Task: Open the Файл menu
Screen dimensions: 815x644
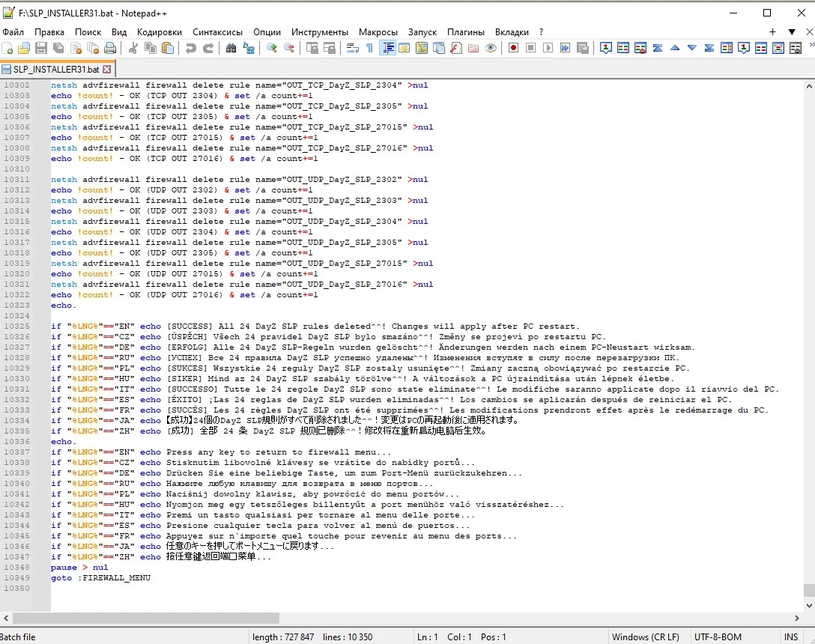Action: point(13,32)
